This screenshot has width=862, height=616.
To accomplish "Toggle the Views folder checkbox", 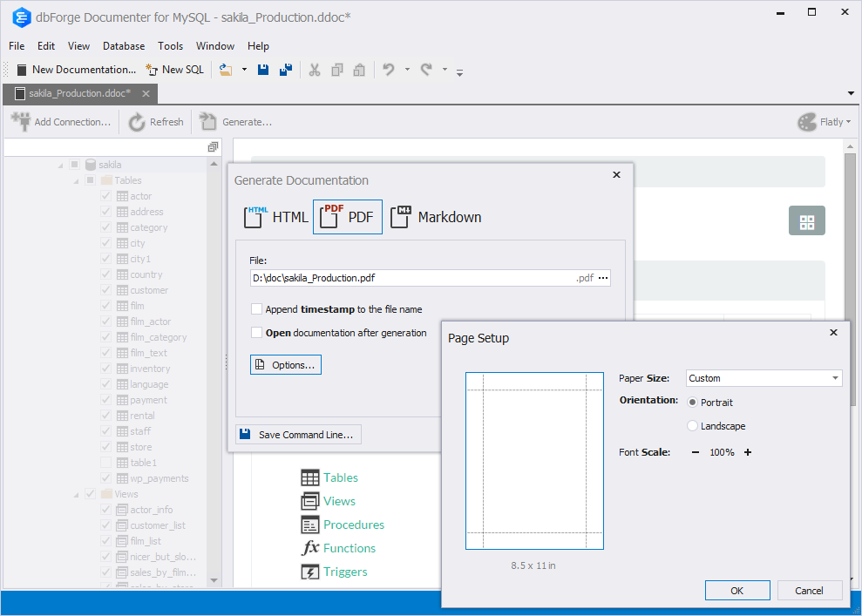I will coord(90,493).
